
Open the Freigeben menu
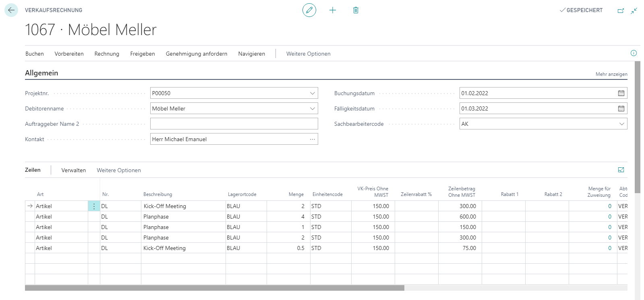[x=143, y=54]
